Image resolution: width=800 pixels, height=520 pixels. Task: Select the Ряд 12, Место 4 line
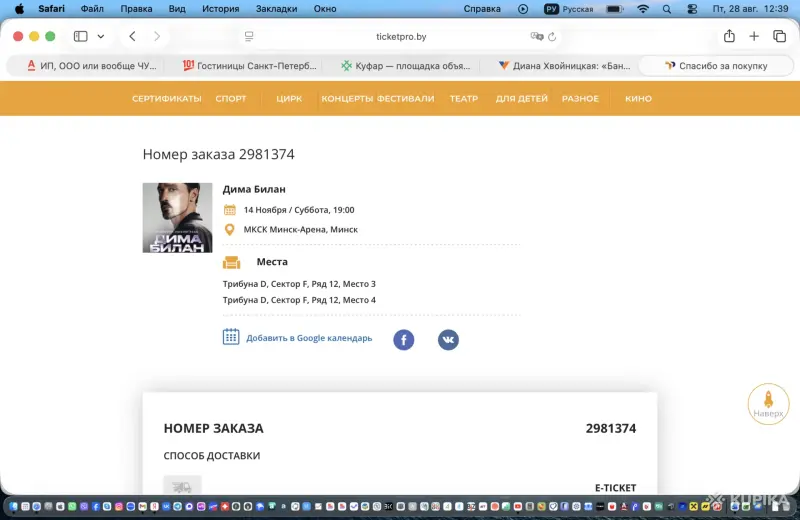(x=299, y=300)
